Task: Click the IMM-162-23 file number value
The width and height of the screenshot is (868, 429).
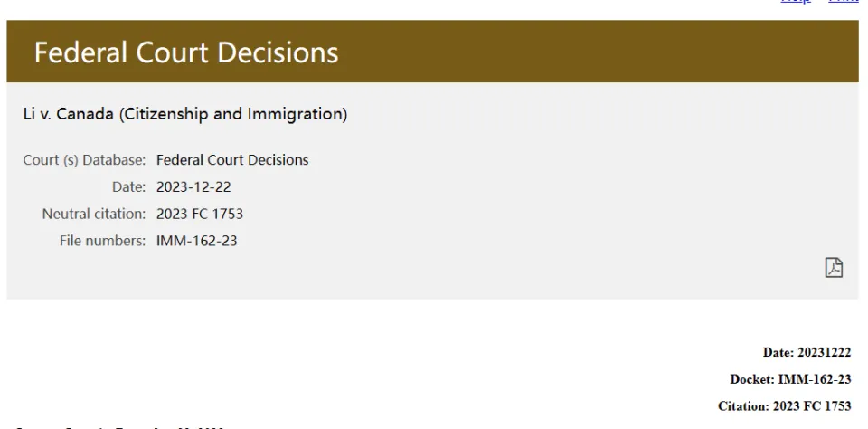Action: 197,241
